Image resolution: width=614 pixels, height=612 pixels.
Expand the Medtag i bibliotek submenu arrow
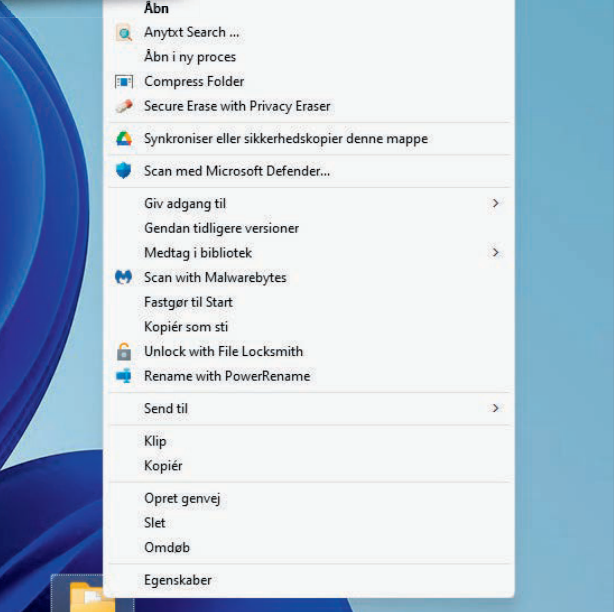[x=495, y=253]
